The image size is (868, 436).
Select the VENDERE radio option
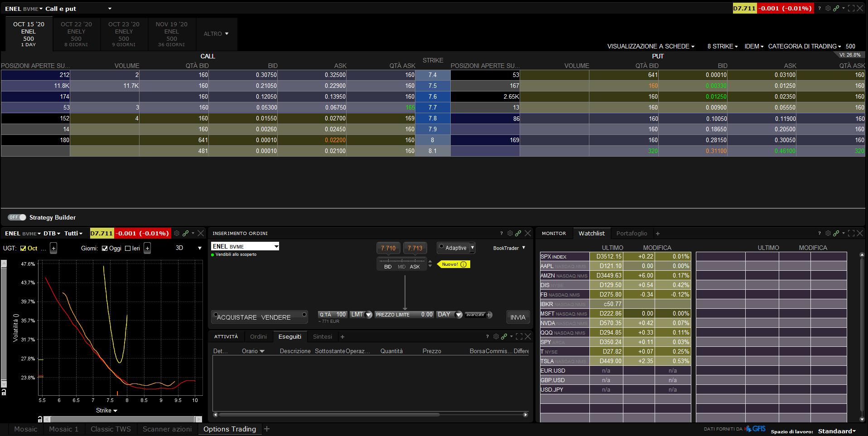tap(304, 315)
